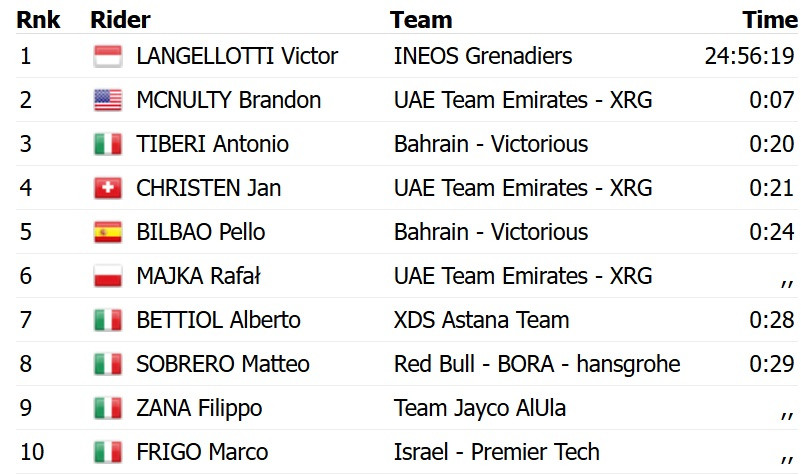Open Team Jayco AlUla page
Viewport: 801px width, 475px height.
[x=482, y=408]
